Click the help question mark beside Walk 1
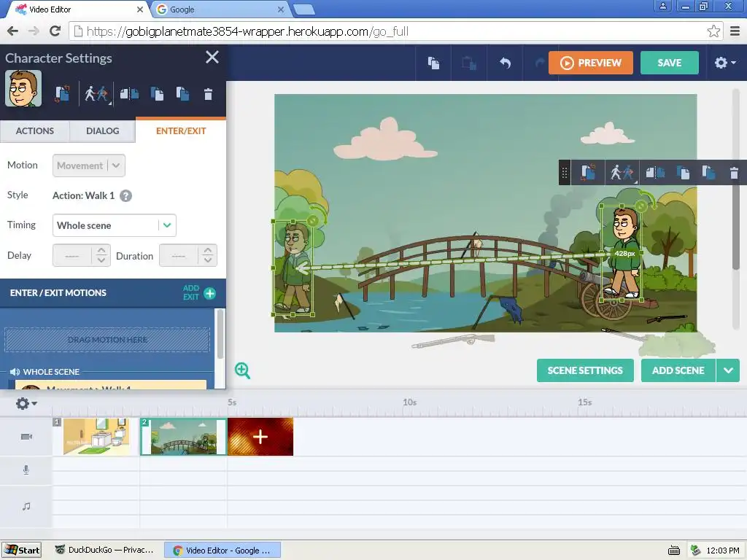The width and height of the screenshot is (747, 560). point(125,195)
